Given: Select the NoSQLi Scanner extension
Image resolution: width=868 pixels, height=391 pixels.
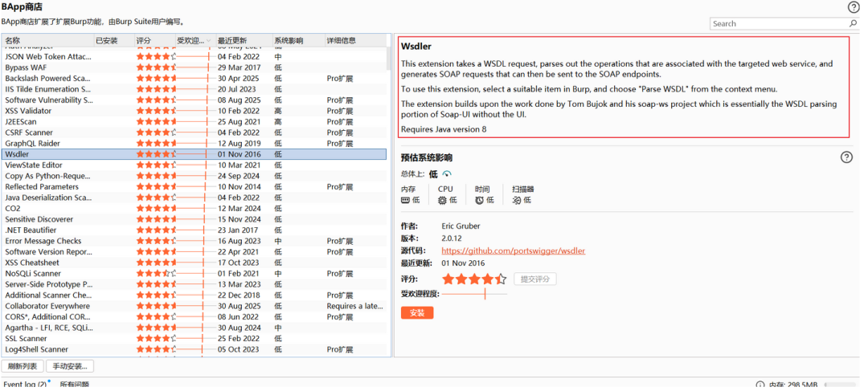Looking at the screenshot, I should [194, 273].
